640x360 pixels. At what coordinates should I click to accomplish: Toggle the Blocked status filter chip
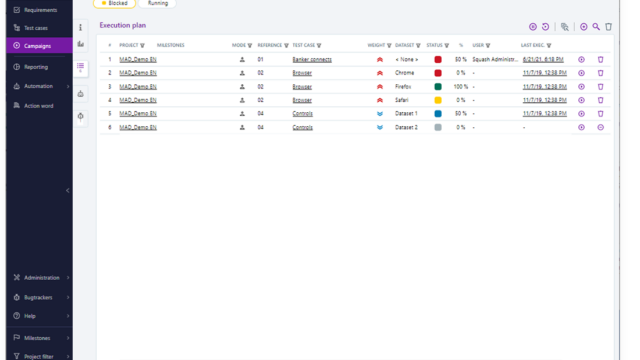114,3
